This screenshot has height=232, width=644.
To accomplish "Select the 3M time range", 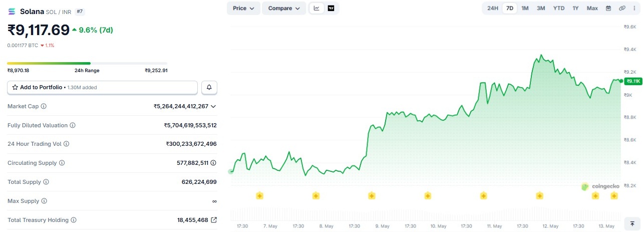I will [x=541, y=8].
